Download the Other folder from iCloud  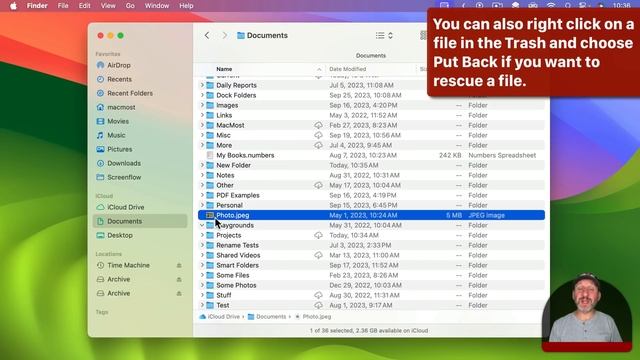pyautogui.click(x=318, y=185)
